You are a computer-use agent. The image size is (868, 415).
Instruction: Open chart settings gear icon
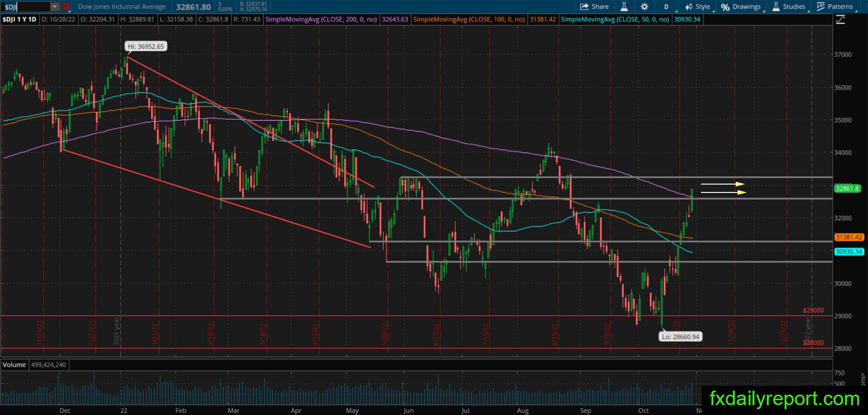(x=644, y=6)
